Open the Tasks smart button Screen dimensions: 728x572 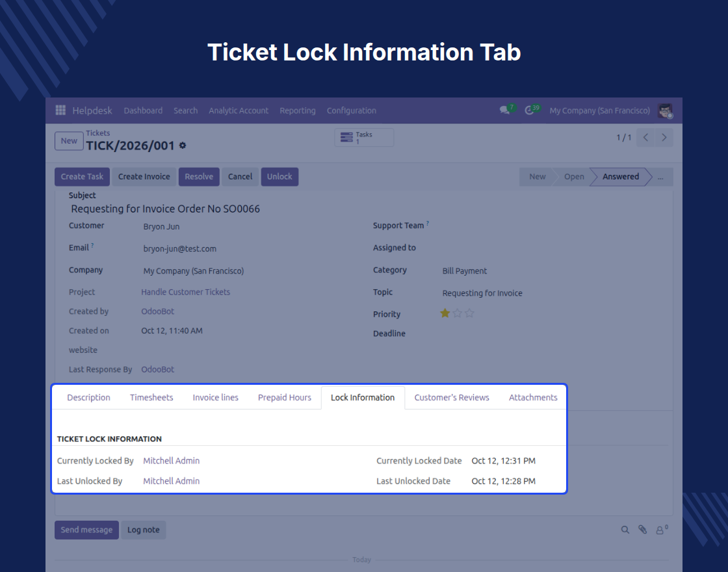pos(364,137)
